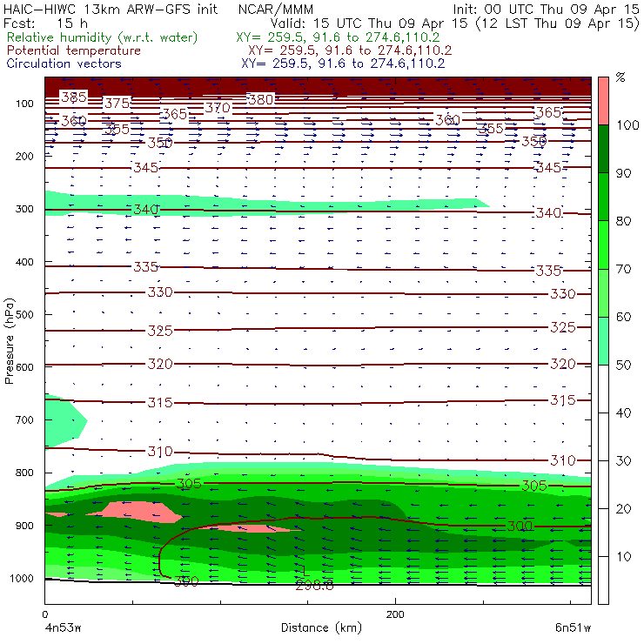Select the colorbar '30' value label
The image size is (644, 644).
(x=623, y=461)
